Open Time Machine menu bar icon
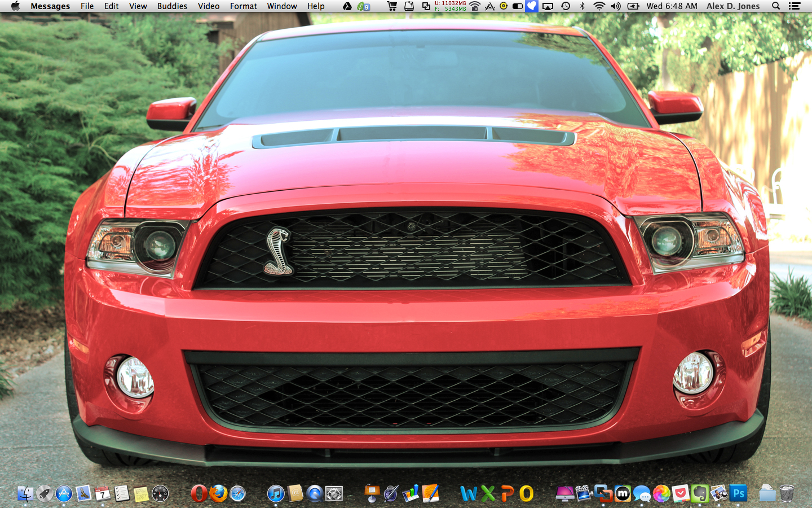The image size is (812, 508). pos(566,6)
